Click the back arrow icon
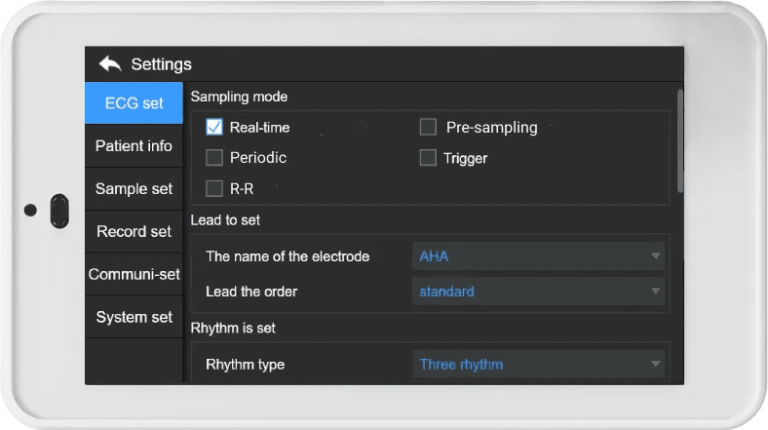Screen dimensions: 768x430 (x=109, y=64)
